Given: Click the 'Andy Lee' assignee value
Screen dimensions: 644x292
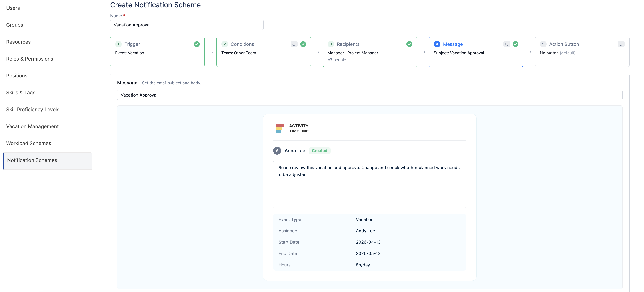Looking at the screenshot, I should [365, 231].
